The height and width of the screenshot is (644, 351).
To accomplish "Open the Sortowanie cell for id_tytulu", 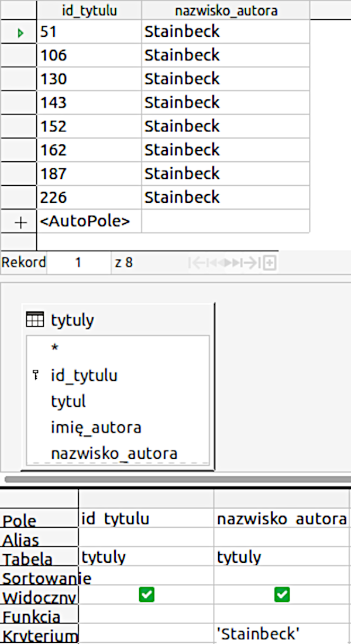I will [146, 577].
